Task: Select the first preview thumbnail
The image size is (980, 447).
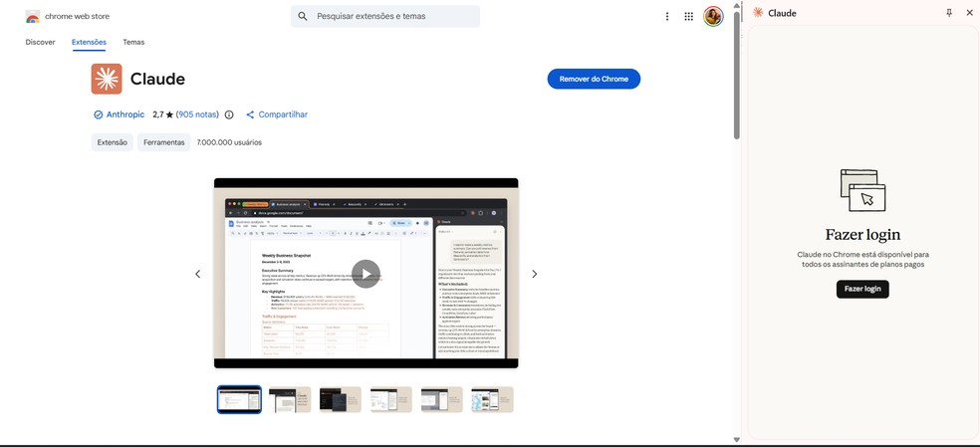Action: [239, 399]
